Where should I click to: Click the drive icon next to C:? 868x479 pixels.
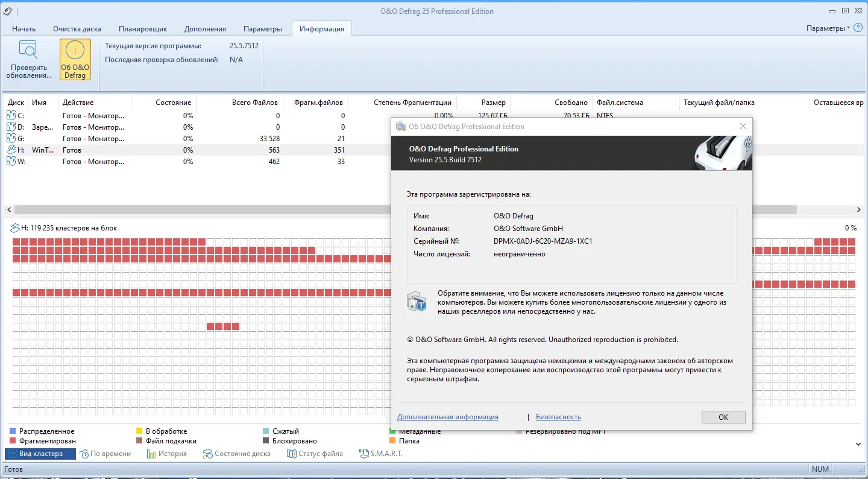coord(11,115)
